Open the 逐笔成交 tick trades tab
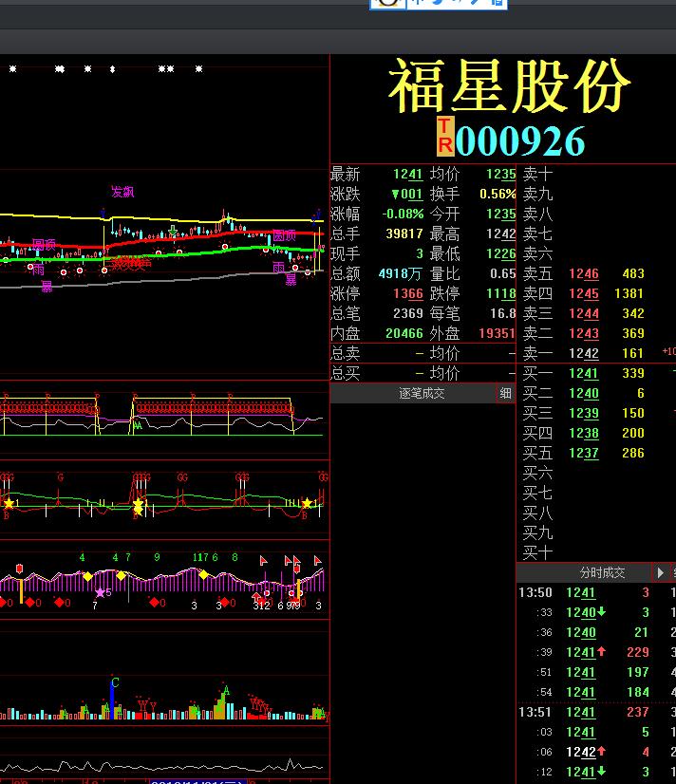The image size is (676, 784). pyautogui.click(x=422, y=394)
